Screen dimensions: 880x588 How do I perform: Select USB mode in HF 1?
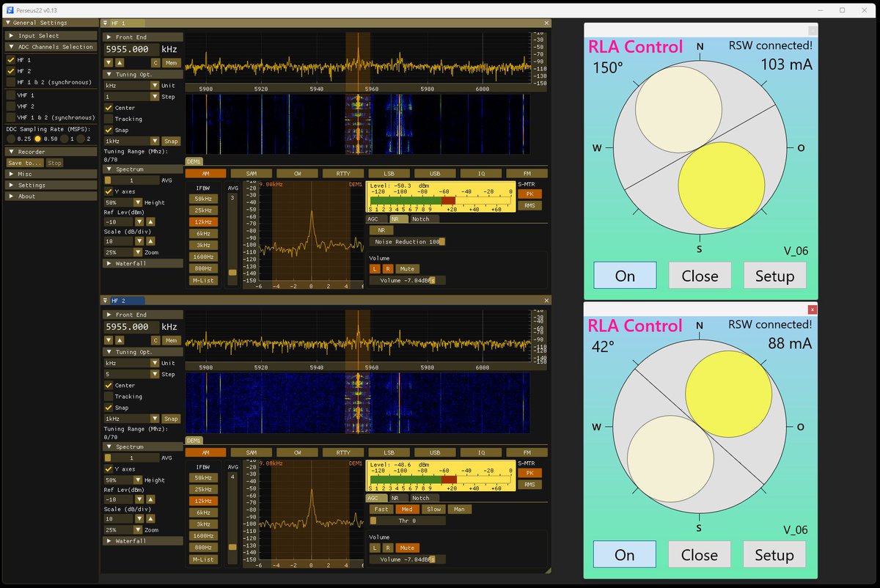pos(435,174)
